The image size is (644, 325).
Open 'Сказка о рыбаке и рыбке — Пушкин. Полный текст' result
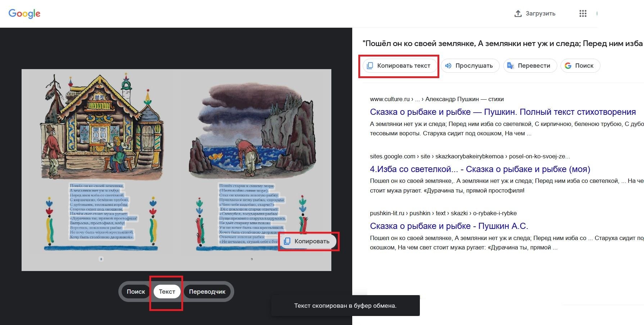pyautogui.click(x=503, y=112)
